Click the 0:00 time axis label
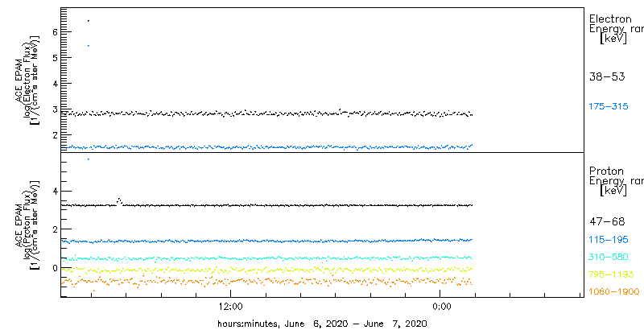 [x=442, y=307]
